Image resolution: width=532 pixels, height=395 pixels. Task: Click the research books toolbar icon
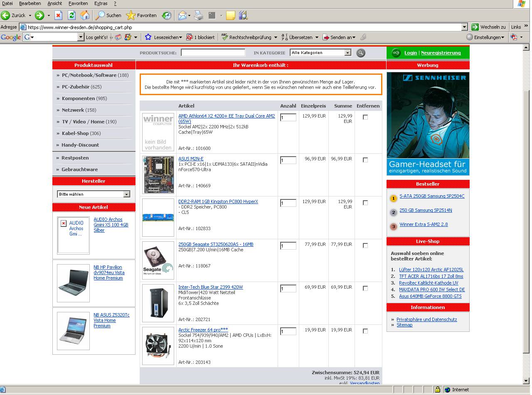click(x=243, y=15)
